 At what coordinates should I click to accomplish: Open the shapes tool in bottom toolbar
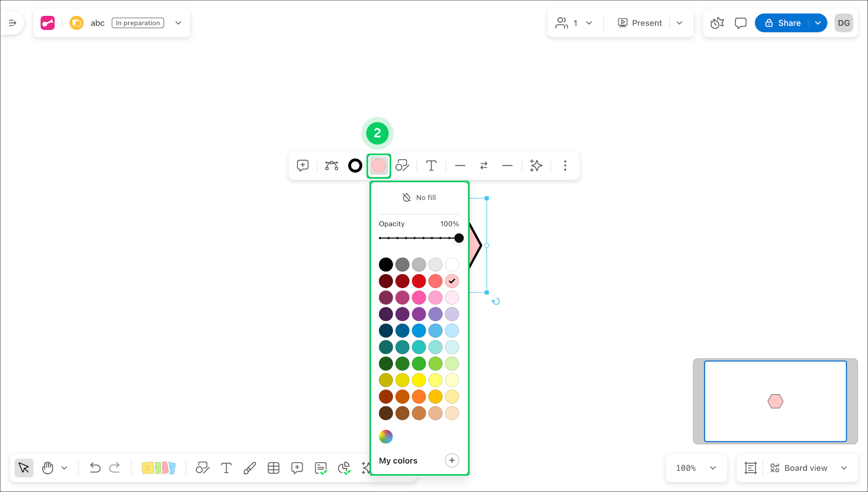coord(202,467)
